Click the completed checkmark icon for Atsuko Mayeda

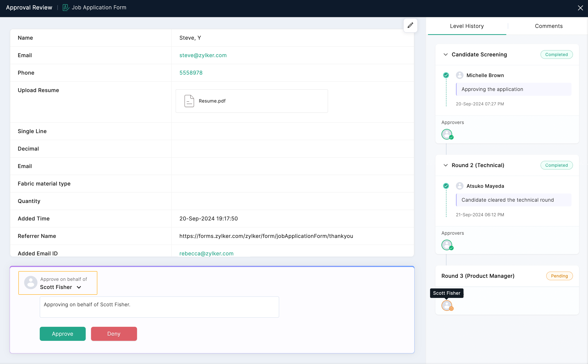pyautogui.click(x=446, y=186)
